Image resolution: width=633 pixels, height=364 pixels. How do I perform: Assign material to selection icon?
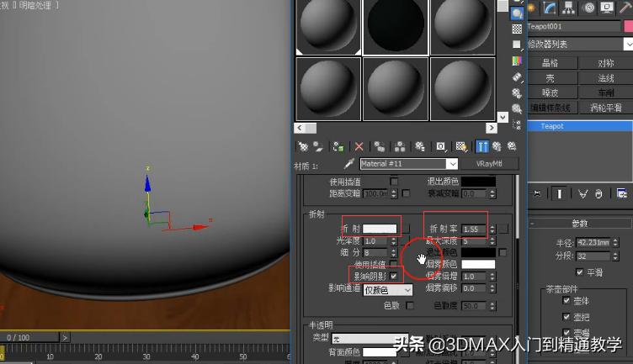(x=338, y=146)
